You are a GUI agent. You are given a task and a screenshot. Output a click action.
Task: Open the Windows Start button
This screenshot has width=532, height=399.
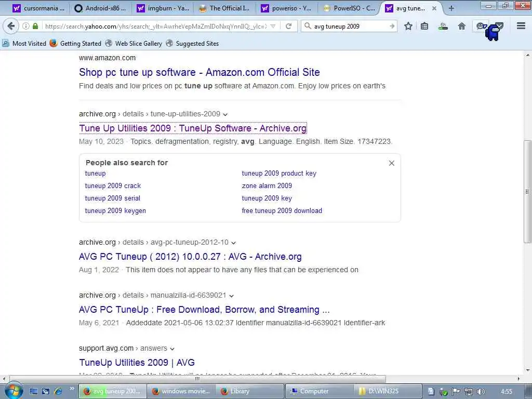coord(14,391)
